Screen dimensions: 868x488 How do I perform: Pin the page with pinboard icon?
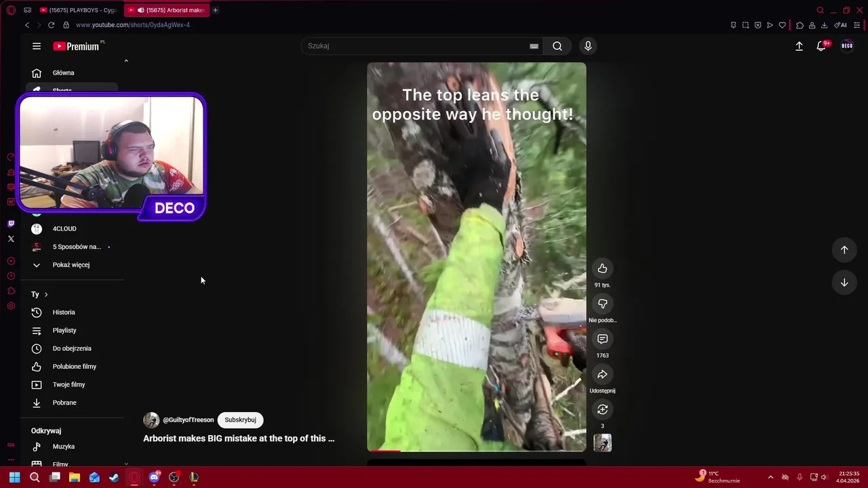733,25
